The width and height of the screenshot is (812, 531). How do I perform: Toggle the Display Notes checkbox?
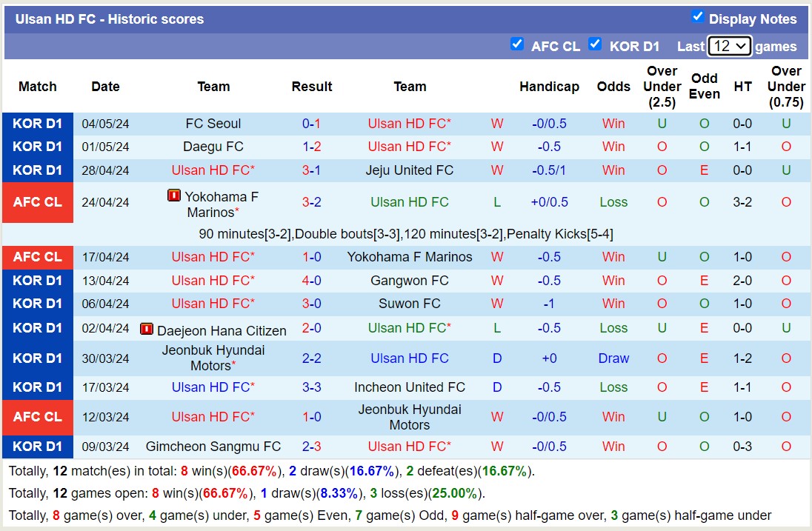click(697, 16)
